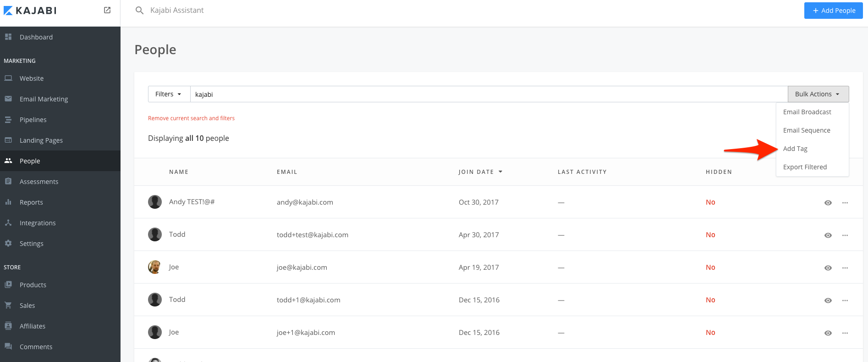Remove current search and filters link
The image size is (868, 362).
point(191,118)
